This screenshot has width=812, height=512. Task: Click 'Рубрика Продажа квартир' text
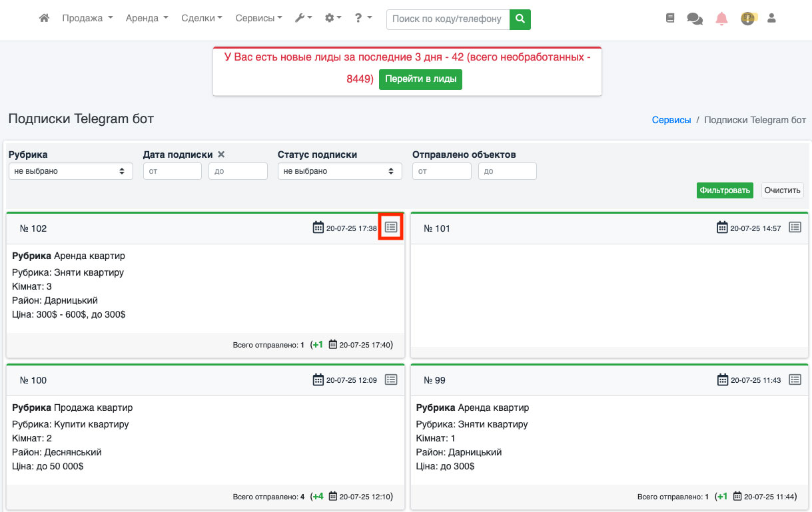tap(73, 407)
